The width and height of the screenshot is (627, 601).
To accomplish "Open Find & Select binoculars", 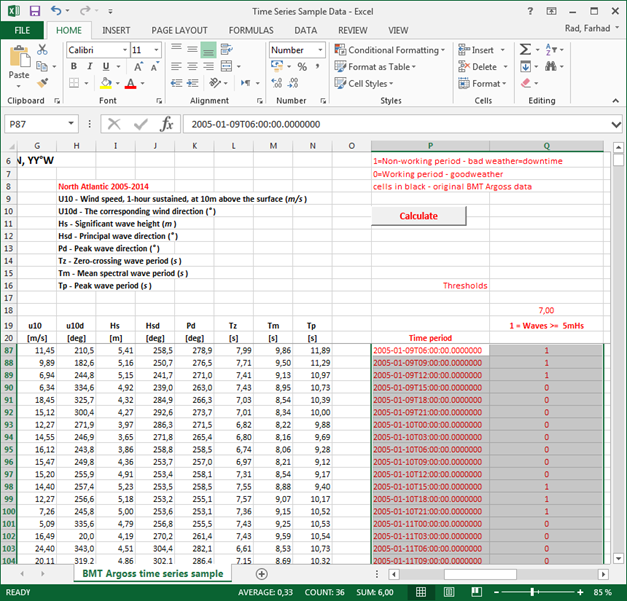I will tap(551, 66).
